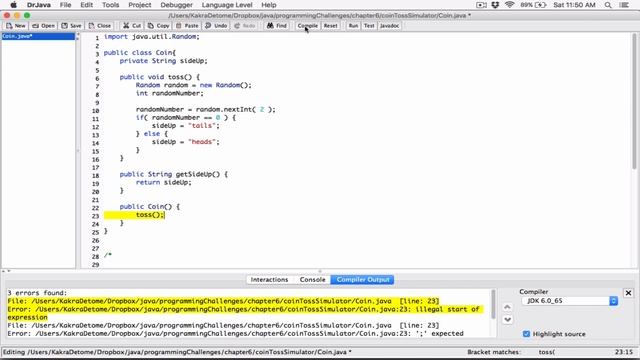Image resolution: width=640 pixels, height=360 pixels.
Task: Click the Open file toolbar button
Action: (43, 26)
